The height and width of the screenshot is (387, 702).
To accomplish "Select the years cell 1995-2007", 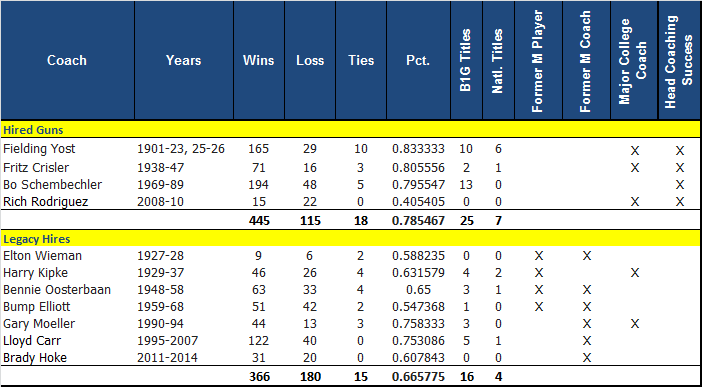I will pos(167,341).
